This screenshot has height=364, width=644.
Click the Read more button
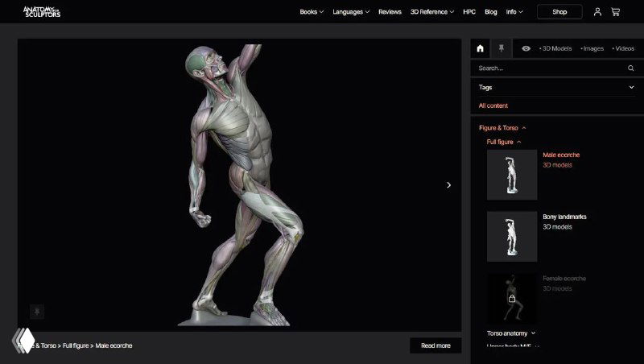(436, 345)
